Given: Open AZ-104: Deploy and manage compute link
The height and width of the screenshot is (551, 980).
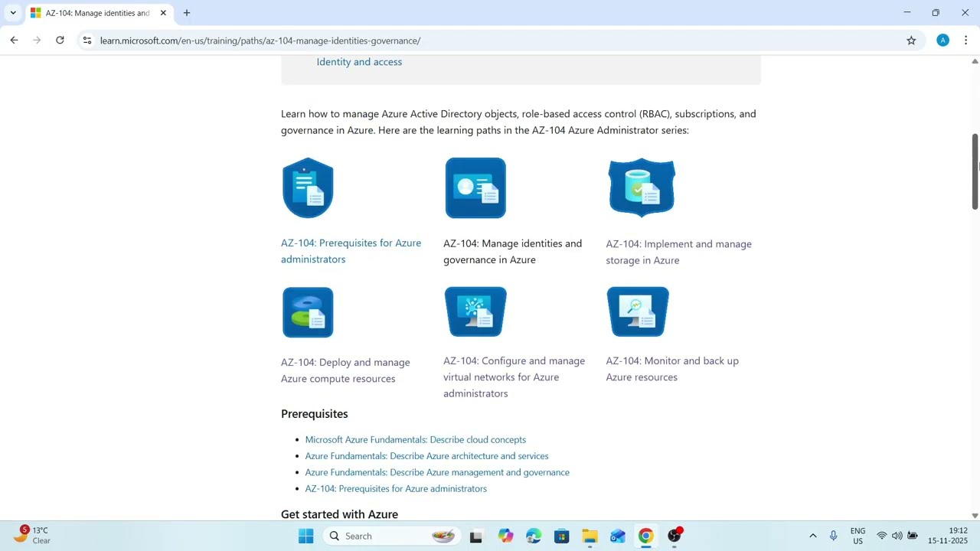Looking at the screenshot, I should point(345,370).
